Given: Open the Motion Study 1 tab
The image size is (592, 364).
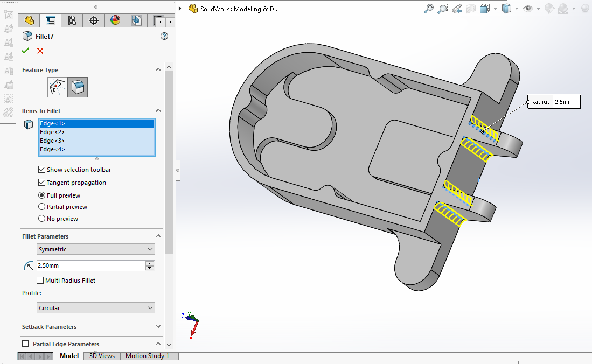Looking at the screenshot, I should coord(147,356).
